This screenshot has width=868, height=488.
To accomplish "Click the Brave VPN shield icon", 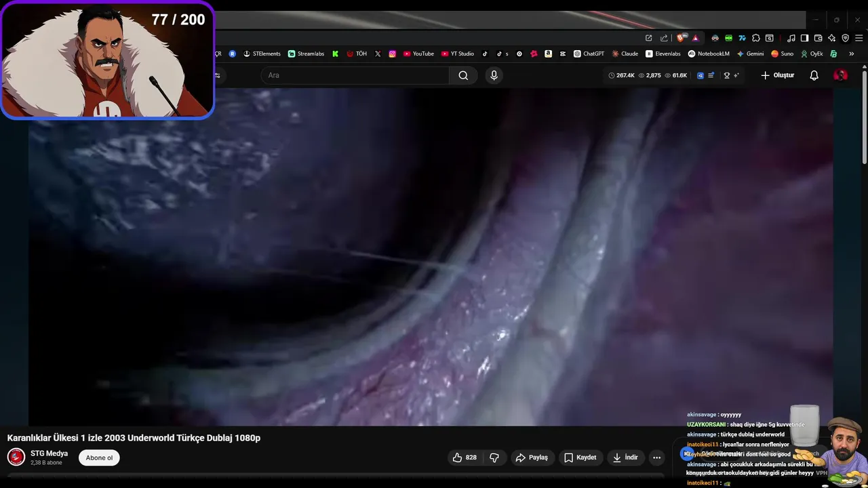I will coord(846,38).
